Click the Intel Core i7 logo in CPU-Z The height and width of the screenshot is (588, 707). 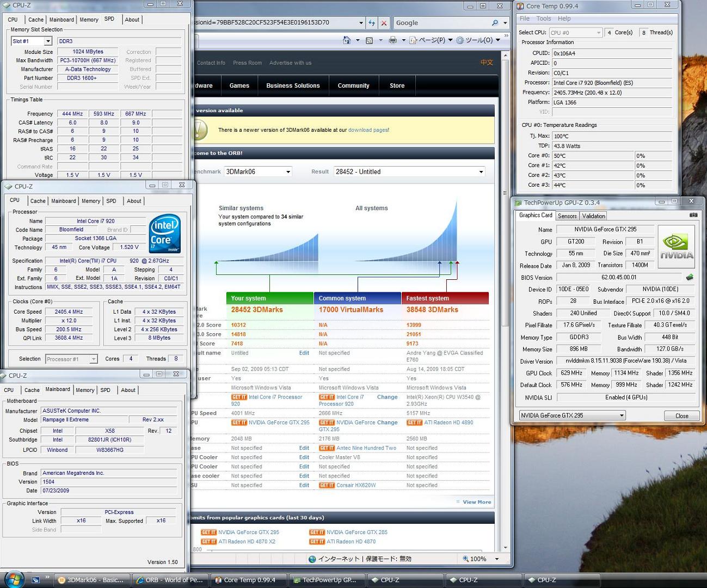165,234
